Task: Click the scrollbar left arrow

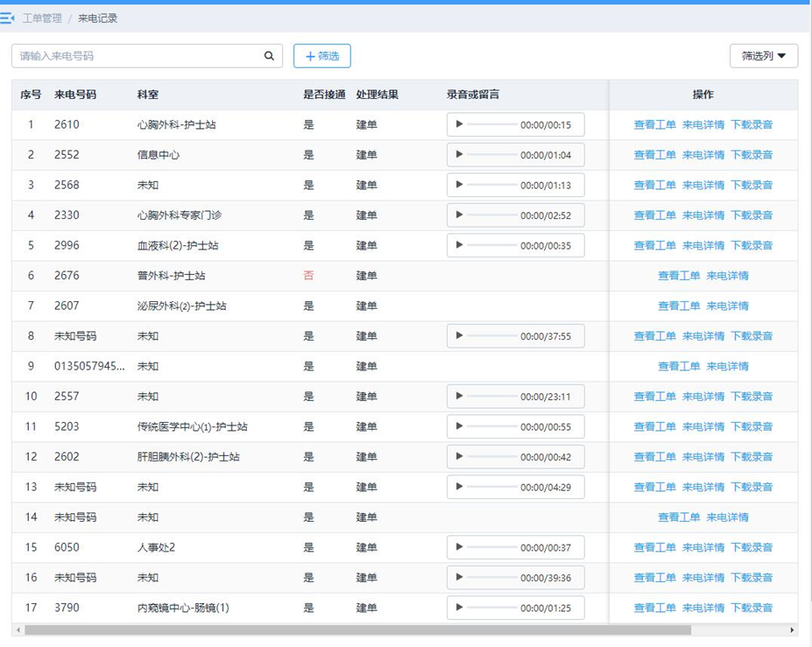Action: click(18, 629)
